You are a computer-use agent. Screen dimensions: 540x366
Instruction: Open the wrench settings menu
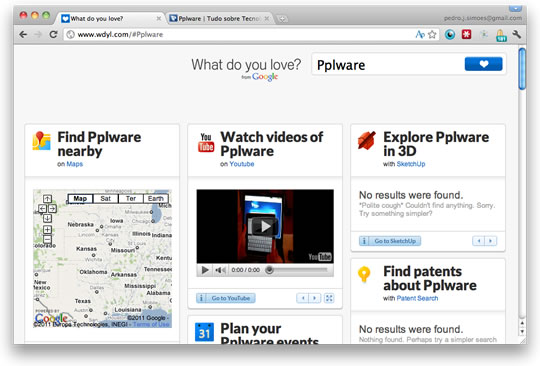[516, 34]
